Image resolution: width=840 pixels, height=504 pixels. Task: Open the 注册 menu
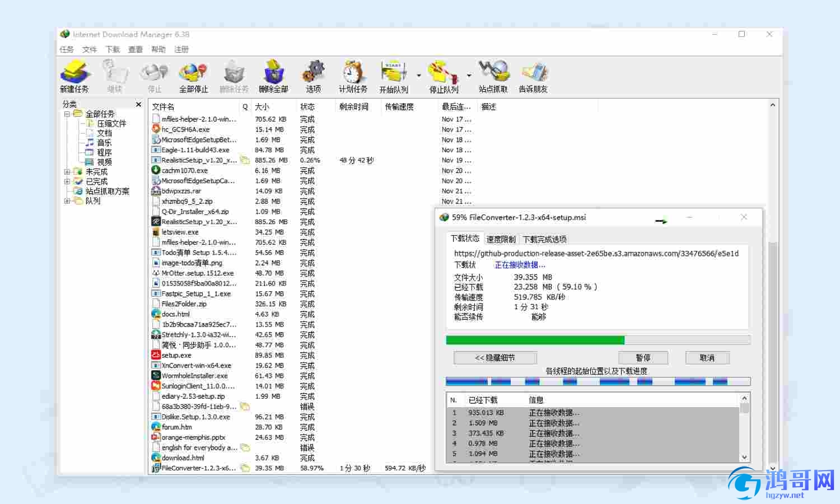181,49
